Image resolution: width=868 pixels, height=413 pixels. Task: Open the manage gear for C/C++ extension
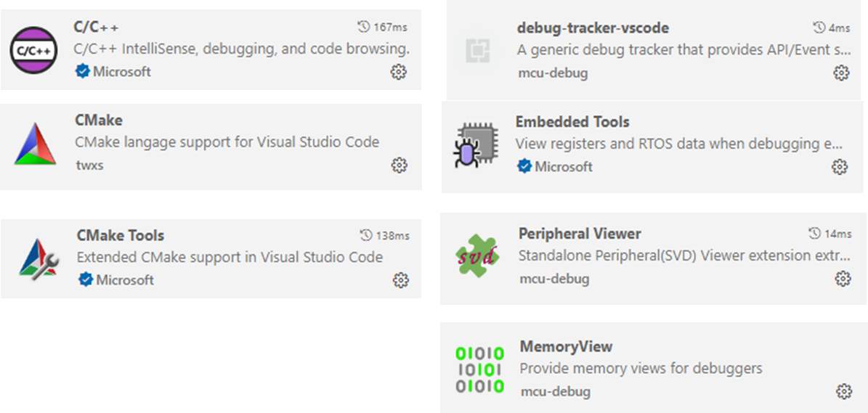pos(399,72)
